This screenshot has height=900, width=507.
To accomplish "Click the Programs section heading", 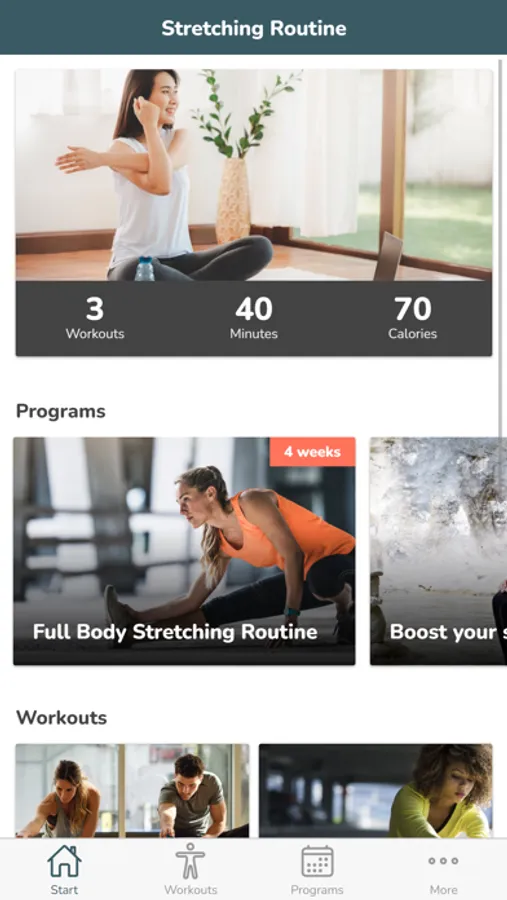I will pyautogui.click(x=61, y=412).
